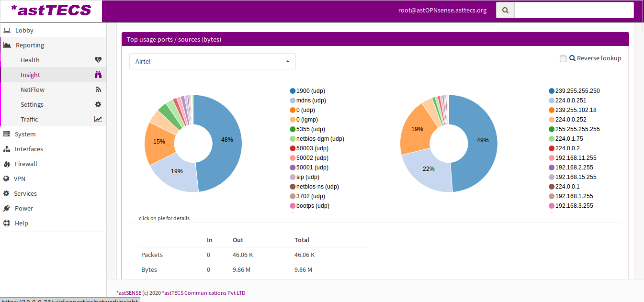Click the astTECS Communications Pvt LTD link
The image size is (644, 302).
click(x=204, y=293)
